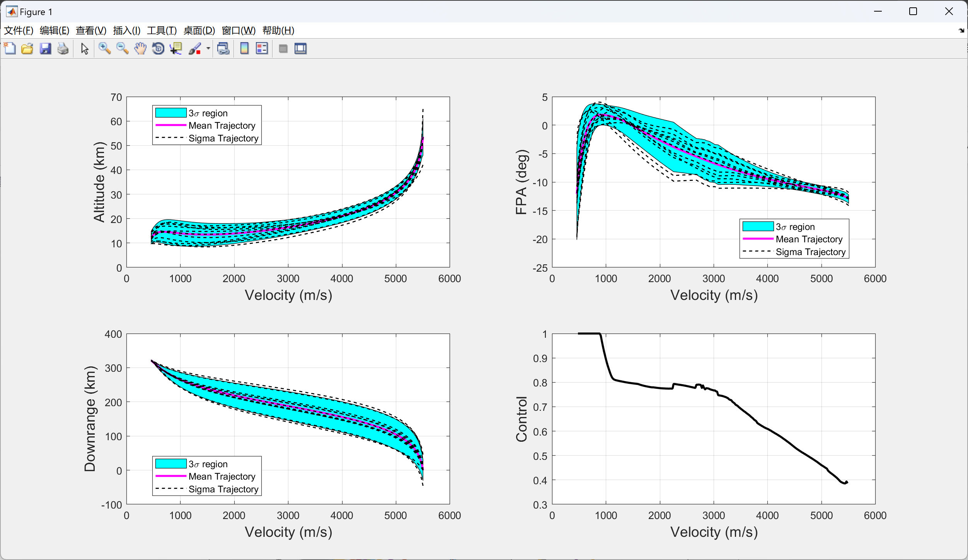Select the Zoom In magnifier tool
Screen dimensions: 968x560
pos(104,49)
